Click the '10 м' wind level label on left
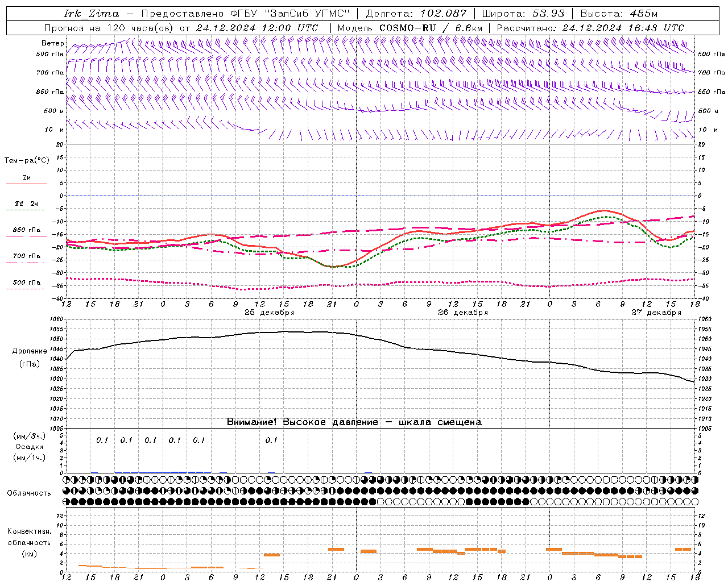 54,130
